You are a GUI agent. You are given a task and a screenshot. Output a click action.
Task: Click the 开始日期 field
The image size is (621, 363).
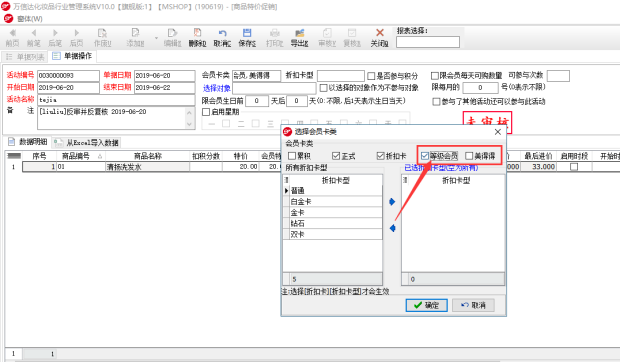(x=68, y=87)
